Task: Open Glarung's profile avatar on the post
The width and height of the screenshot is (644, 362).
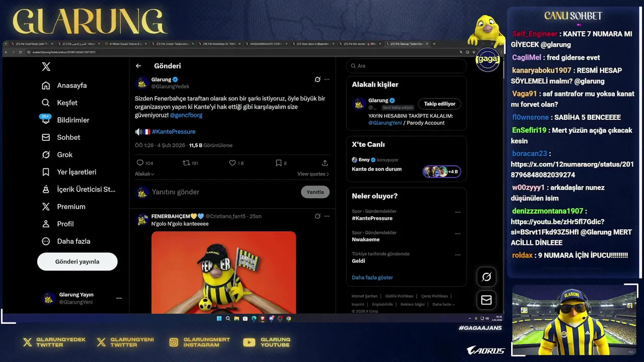Action: 142,83
